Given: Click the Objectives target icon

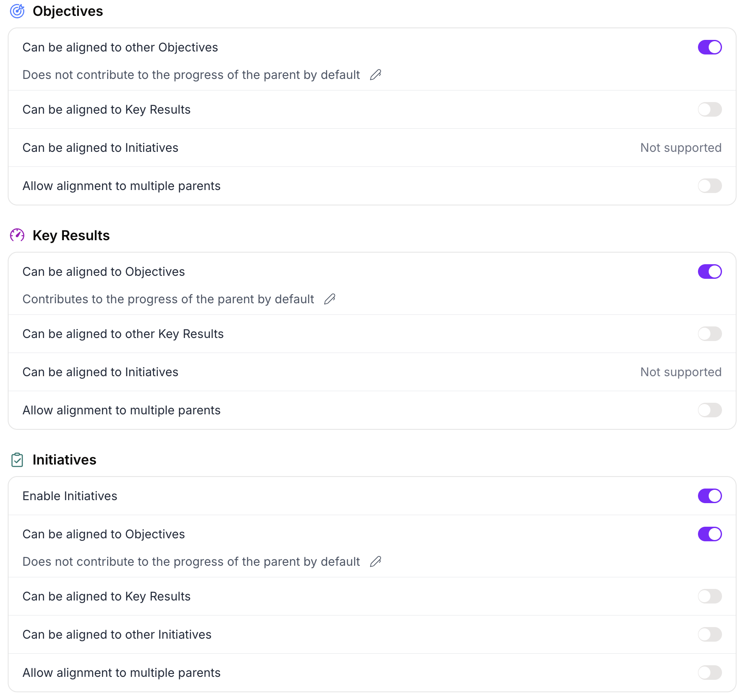Looking at the screenshot, I should pos(17,11).
